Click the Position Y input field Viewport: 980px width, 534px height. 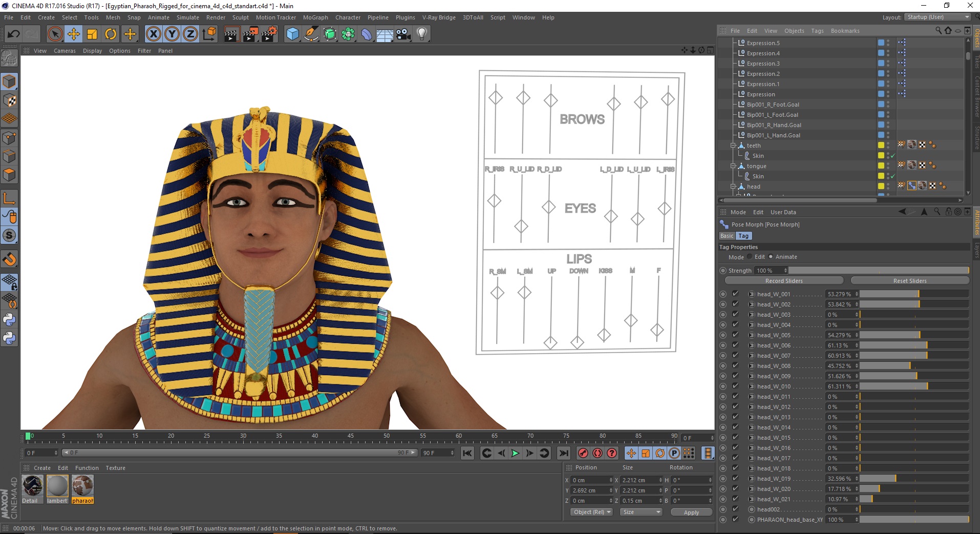coord(591,490)
